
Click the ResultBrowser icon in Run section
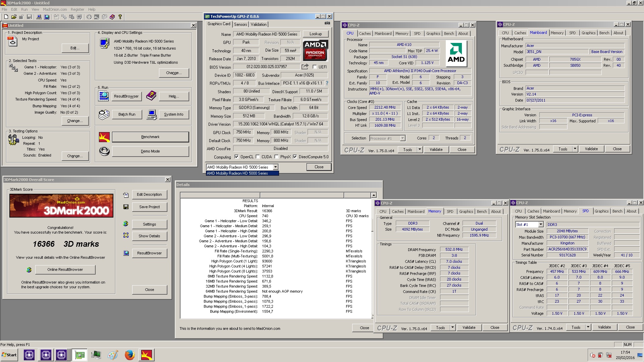click(x=103, y=96)
